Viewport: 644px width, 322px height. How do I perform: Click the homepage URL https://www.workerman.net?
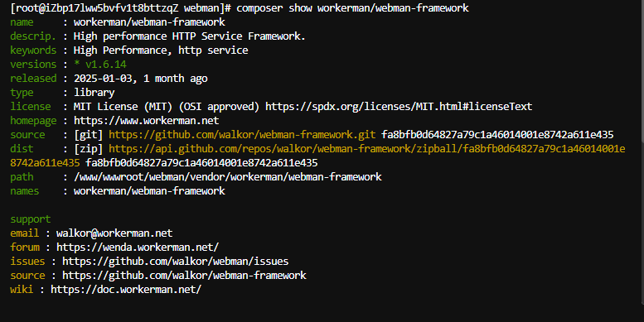pos(146,121)
